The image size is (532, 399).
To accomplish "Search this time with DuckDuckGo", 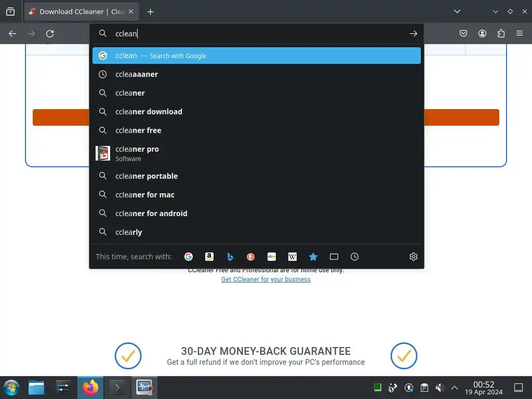I will [251, 257].
